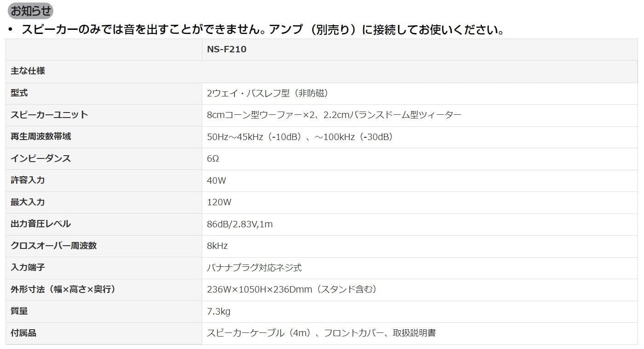644x349 pixels.
Task: Click the お知らせ notice badge
Action: [31, 11]
